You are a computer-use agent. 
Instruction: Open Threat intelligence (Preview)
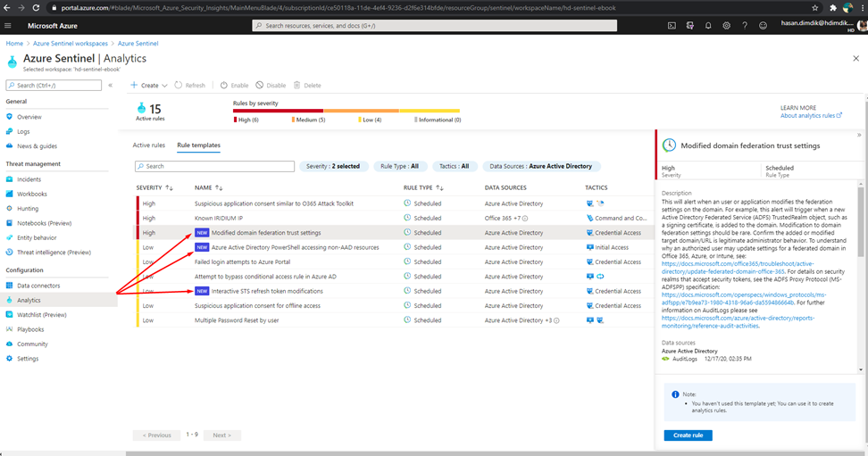tap(54, 253)
